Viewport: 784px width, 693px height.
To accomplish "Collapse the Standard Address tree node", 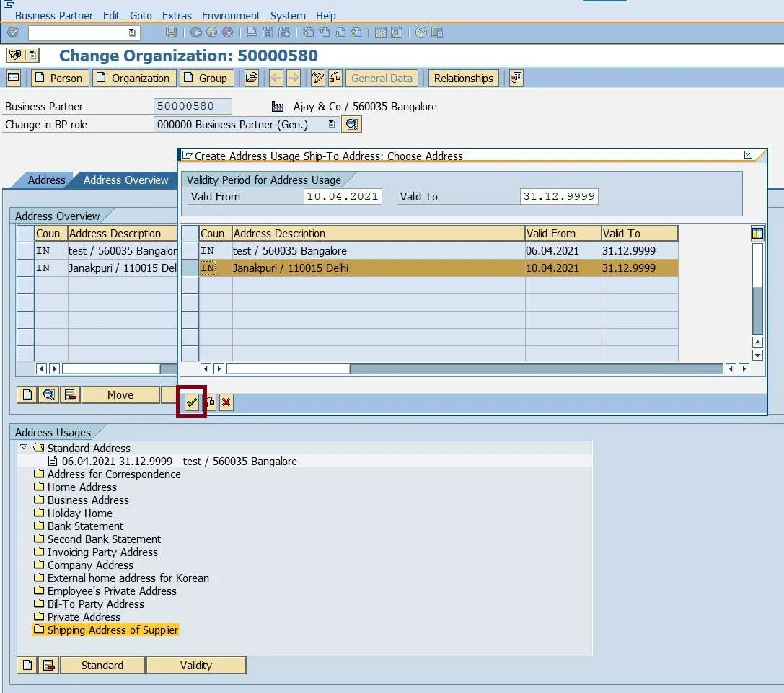I will (x=25, y=448).
